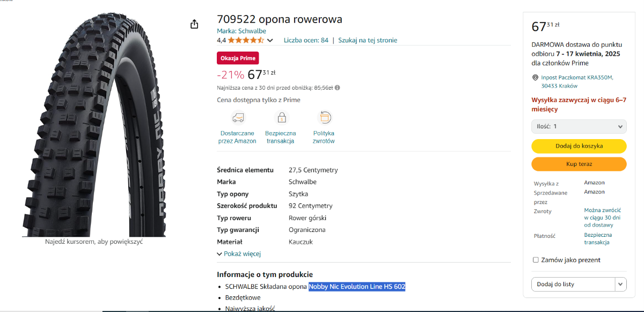Click the location pin icon by Inpost Paczkomat
Image resolution: width=644 pixels, height=312 pixels.
point(535,77)
